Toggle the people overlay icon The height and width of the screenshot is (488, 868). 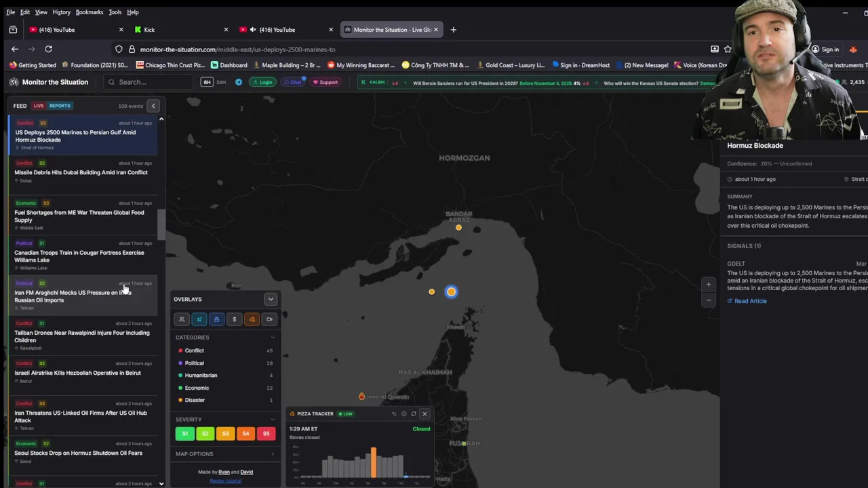[x=181, y=319]
